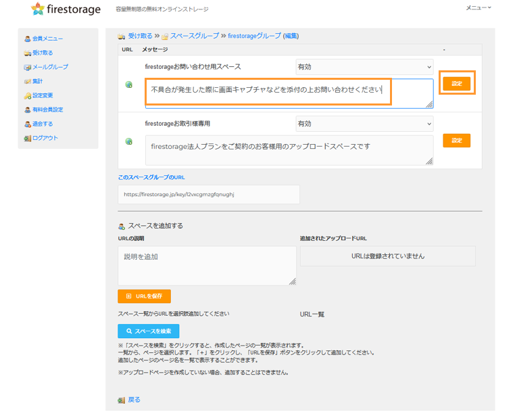Viewport: 515px width, 420px height.
Task: Click the breadcrumb 受け取る folder icon
Action: pos(122,37)
